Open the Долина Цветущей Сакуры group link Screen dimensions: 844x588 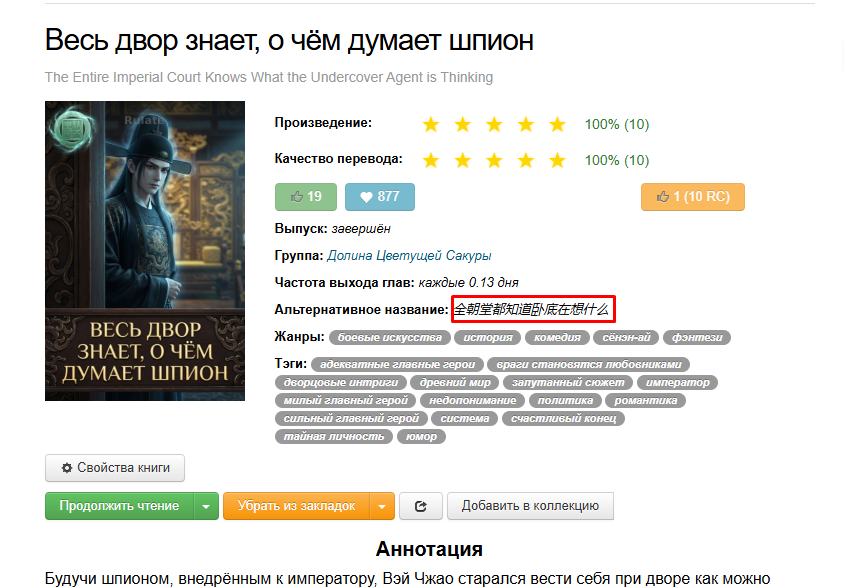click(x=409, y=256)
